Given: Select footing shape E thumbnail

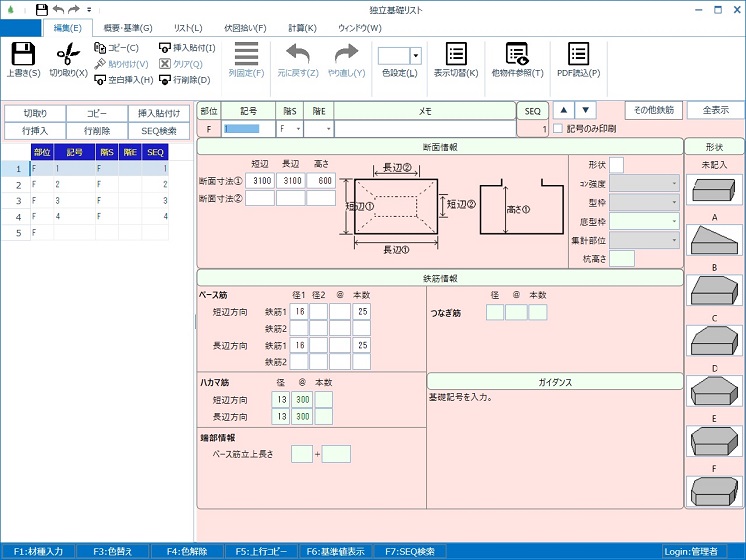Looking at the screenshot, I should [714, 441].
